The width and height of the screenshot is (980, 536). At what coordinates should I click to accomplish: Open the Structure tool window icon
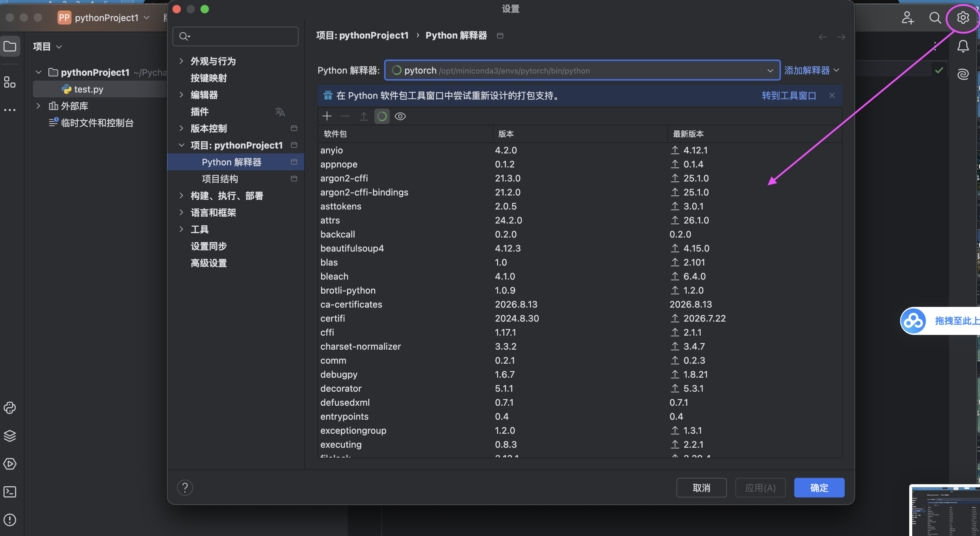[x=10, y=82]
